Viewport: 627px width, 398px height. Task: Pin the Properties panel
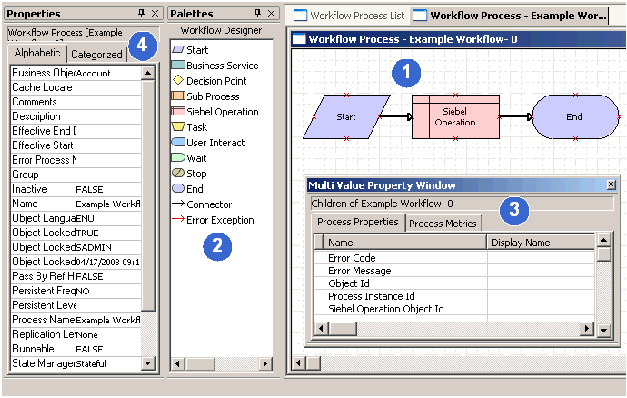coord(142,13)
